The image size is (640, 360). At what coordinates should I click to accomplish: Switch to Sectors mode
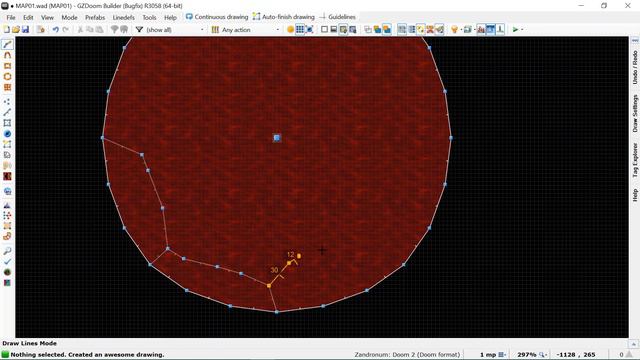click(x=7, y=122)
